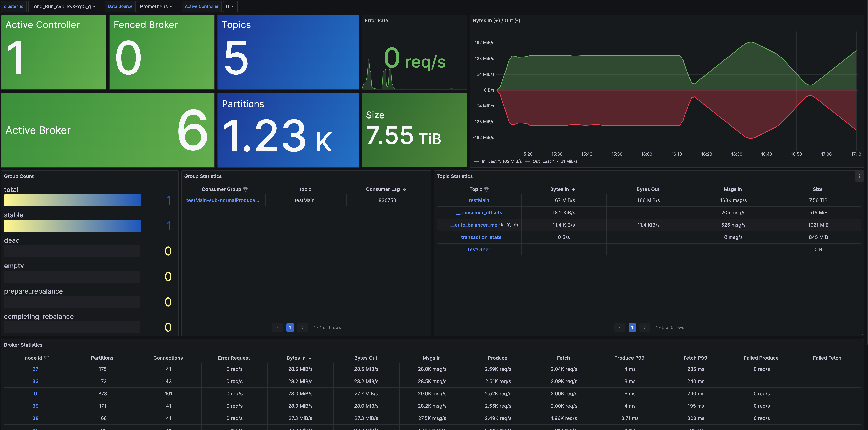This screenshot has height=430, width=868.
Task: Go to the next page in Group Statistics
Action: 303,328
